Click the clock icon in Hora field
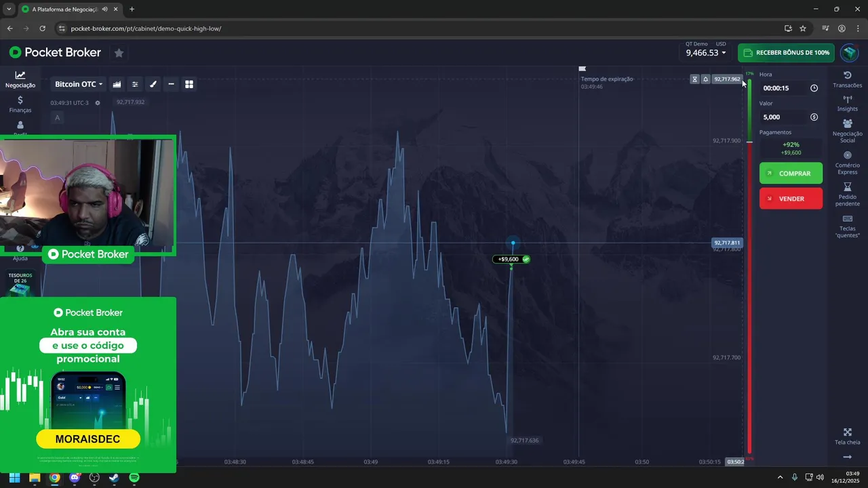 (814, 88)
